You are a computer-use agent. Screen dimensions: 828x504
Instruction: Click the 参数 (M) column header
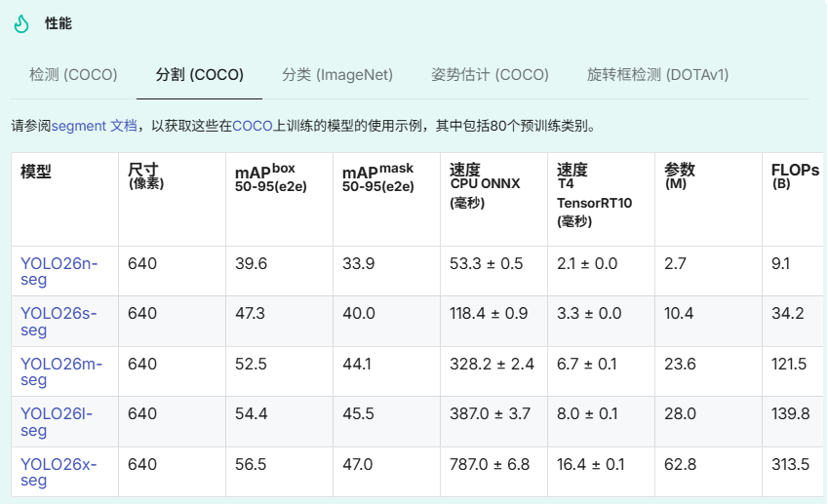(x=680, y=175)
